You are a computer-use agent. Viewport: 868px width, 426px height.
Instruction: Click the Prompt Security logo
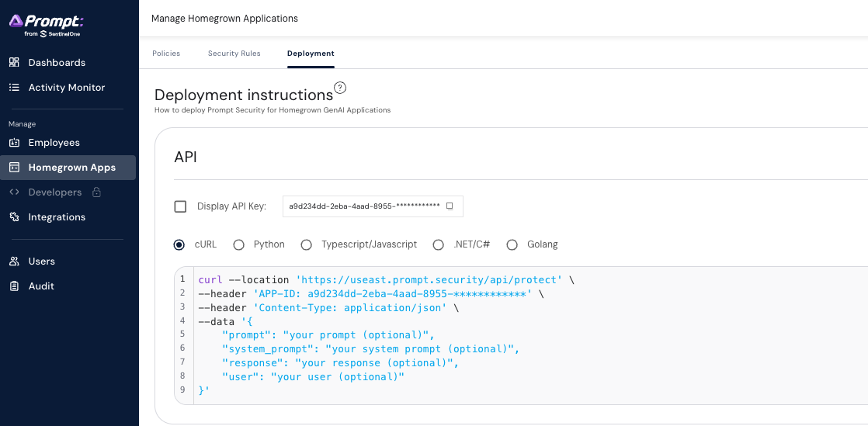tap(46, 25)
